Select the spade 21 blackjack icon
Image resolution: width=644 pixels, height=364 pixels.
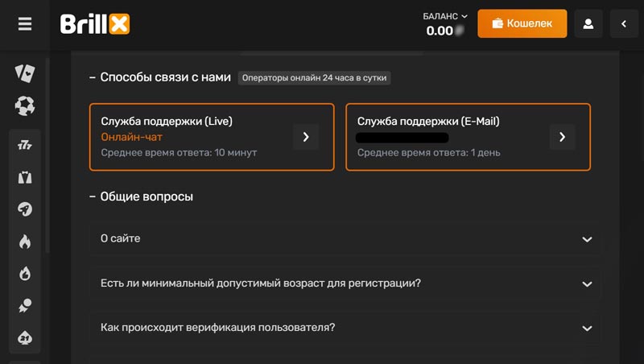(x=25, y=337)
